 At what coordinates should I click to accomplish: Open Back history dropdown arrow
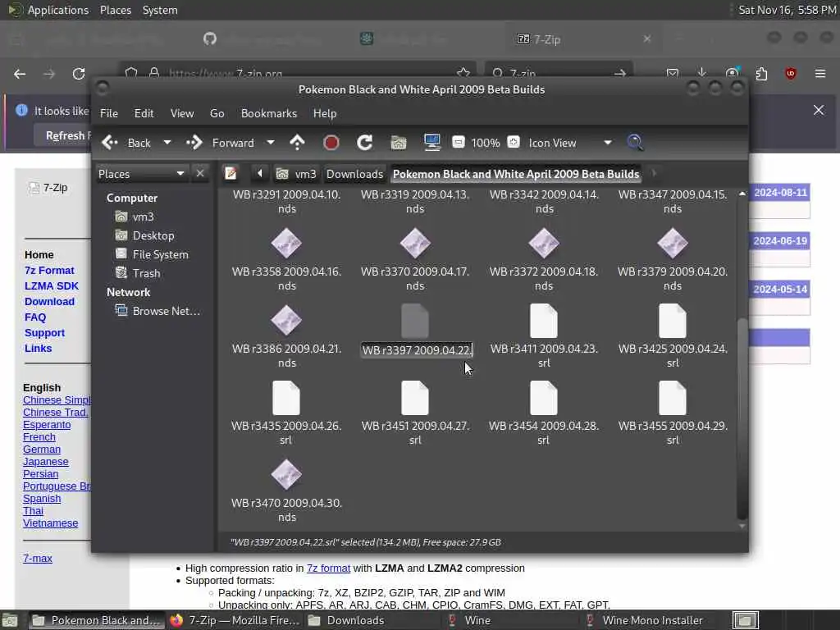pos(167,143)
